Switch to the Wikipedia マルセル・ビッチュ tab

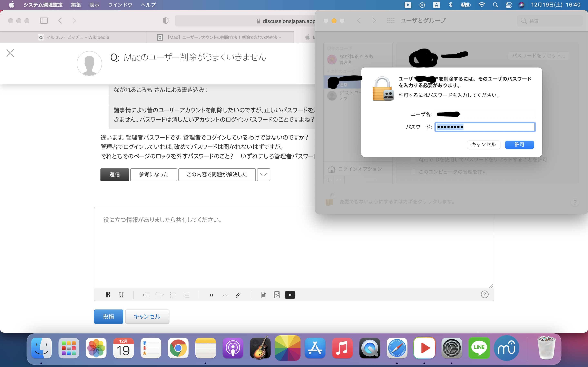click(74, 37)
